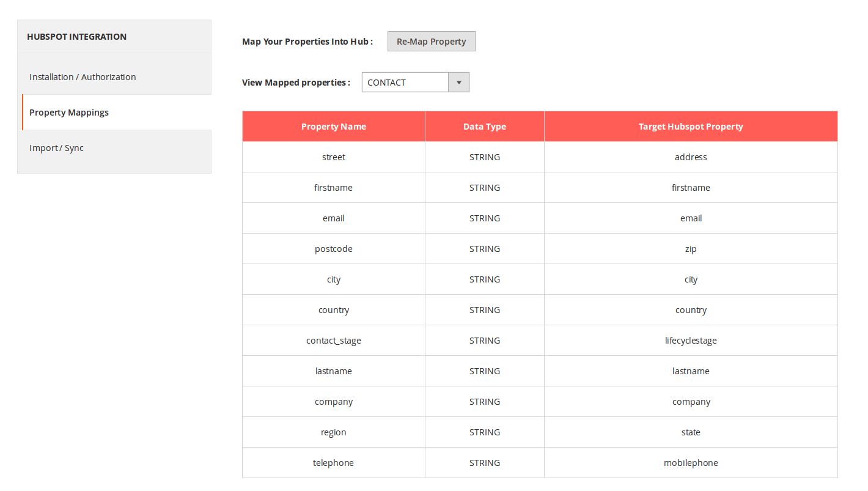Viewport: 868px width, 491px height.
Task: Click the postcode property name cell
Action: [x=334, y=249]
